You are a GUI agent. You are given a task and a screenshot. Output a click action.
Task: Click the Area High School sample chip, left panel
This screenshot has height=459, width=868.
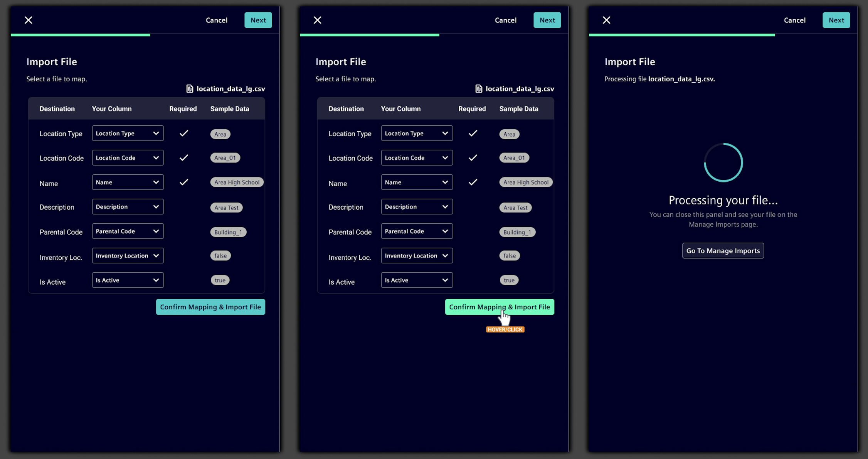point(237,182)
